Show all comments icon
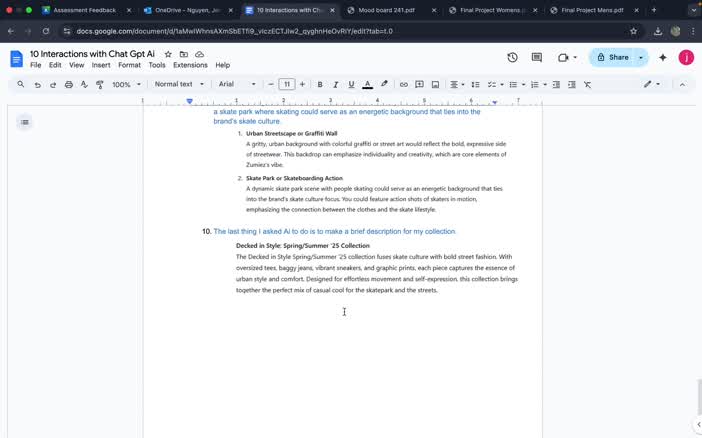The width and height of the screenshot is (702, 438). point(536,57)
